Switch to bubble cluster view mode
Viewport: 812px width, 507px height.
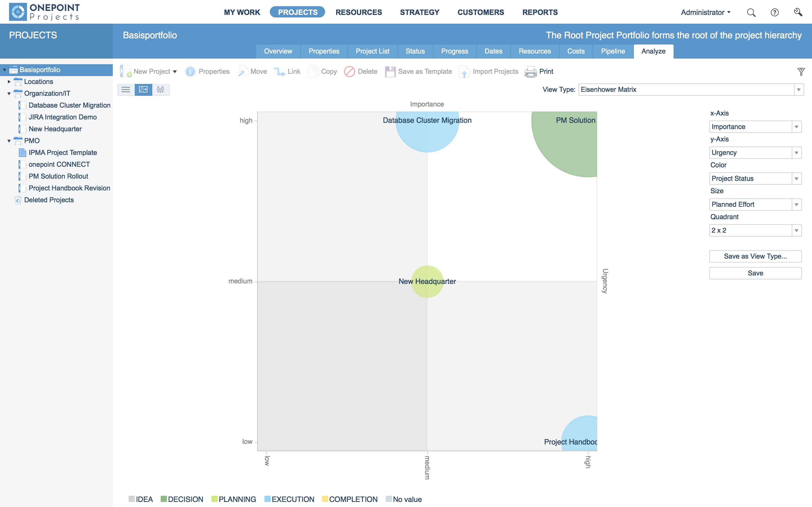coord(161,90)
